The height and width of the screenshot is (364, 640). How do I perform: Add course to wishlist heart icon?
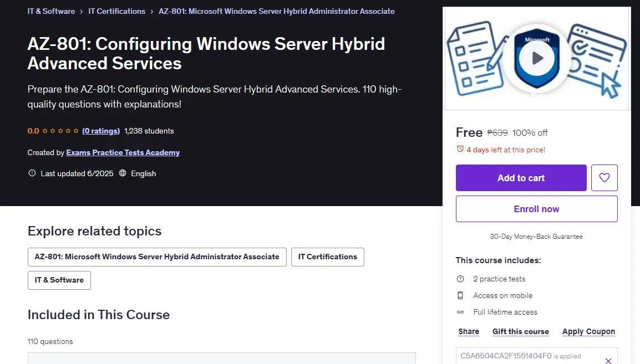(604, 178)
